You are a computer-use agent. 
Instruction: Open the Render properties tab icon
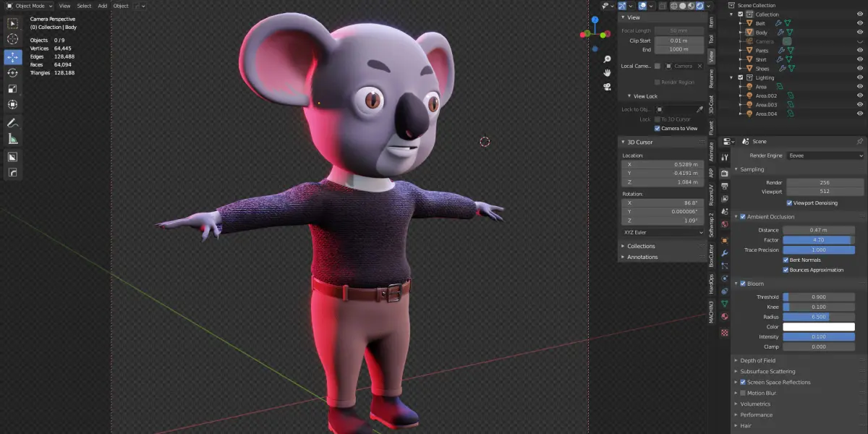point(724,174)
